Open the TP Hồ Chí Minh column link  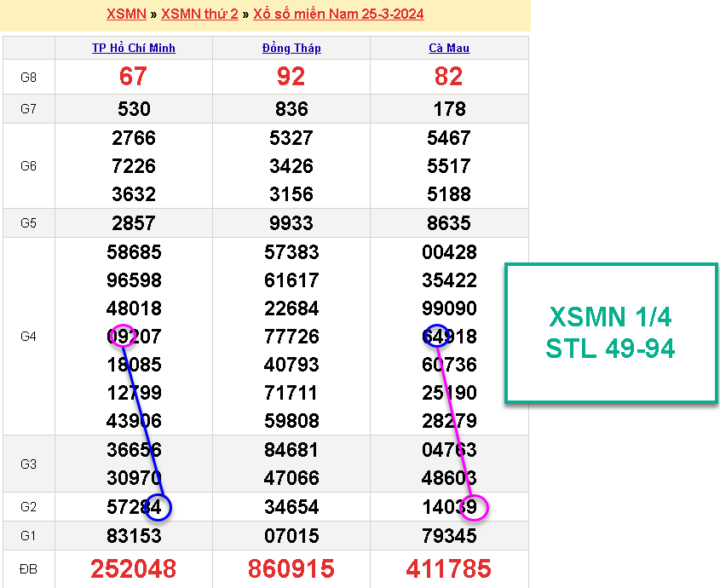pyautogui.click(x=134, y=48)
